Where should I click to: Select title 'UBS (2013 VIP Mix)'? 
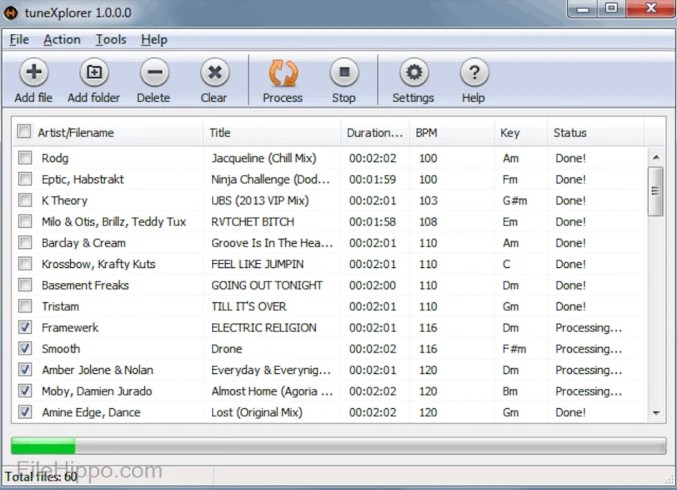pyautogui.click(x=260, y=200)
